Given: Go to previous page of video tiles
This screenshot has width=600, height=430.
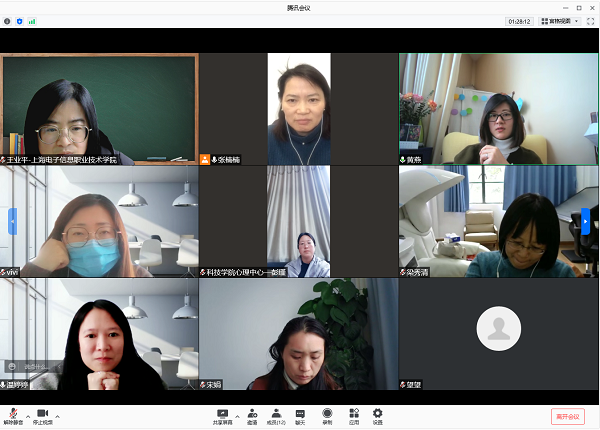Looking at the screenshot, I should pyautogui.click(x=13, y=220).
